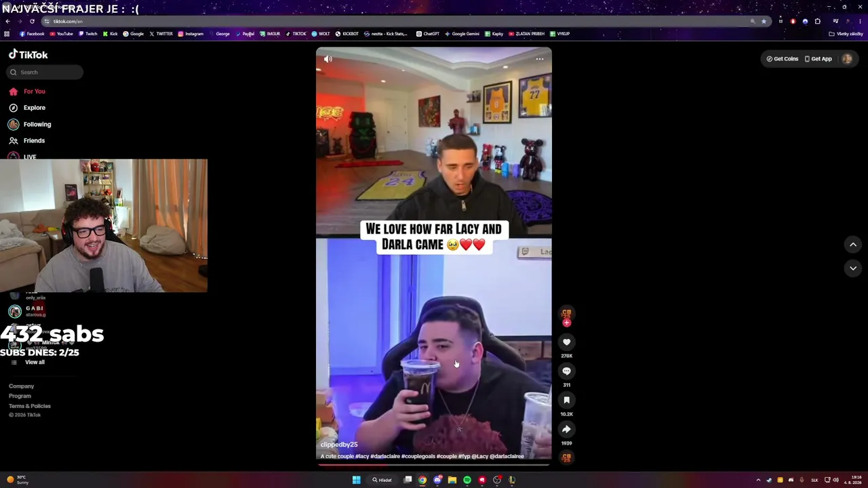Screen dimensions: 868x488
Task: Open the Kick bookmark
Action: tap(110, 34)
